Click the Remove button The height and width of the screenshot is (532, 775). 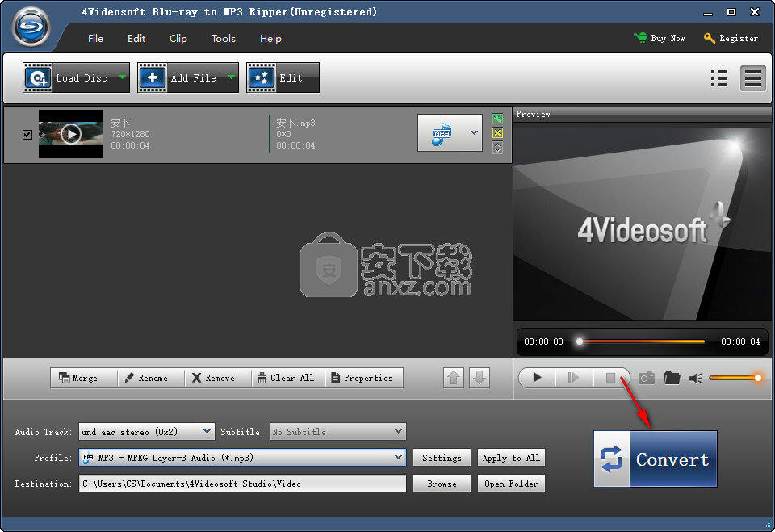[x=217, y=378]
